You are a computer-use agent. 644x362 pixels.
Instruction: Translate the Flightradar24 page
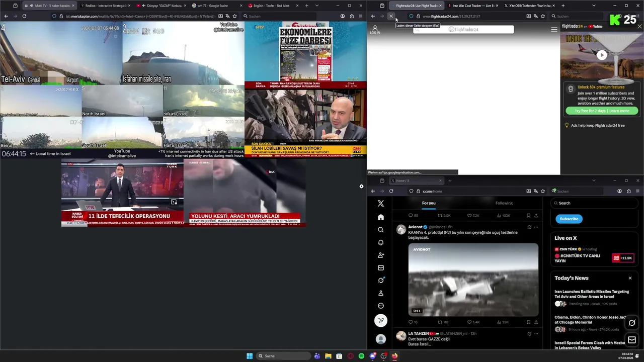coord(536,16)
